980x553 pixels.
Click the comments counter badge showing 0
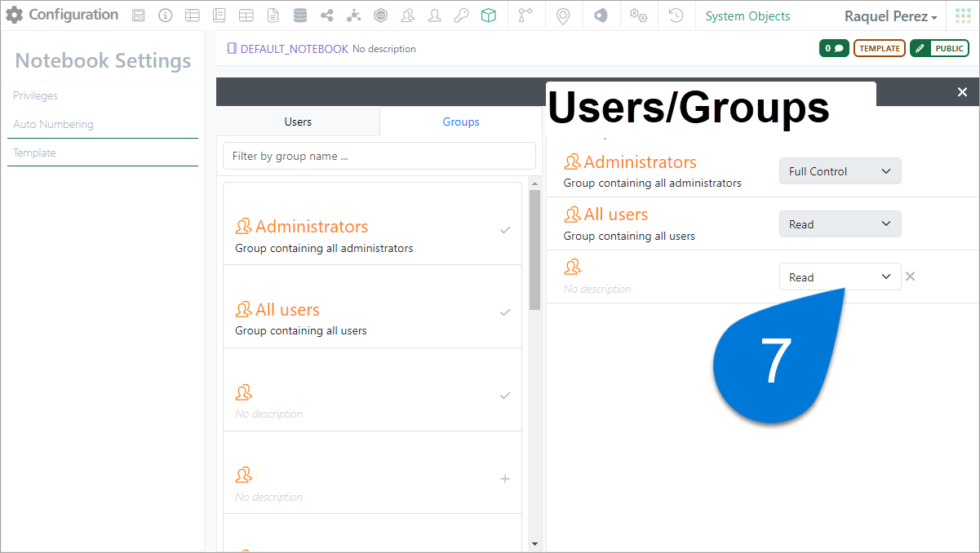(834, 48)
